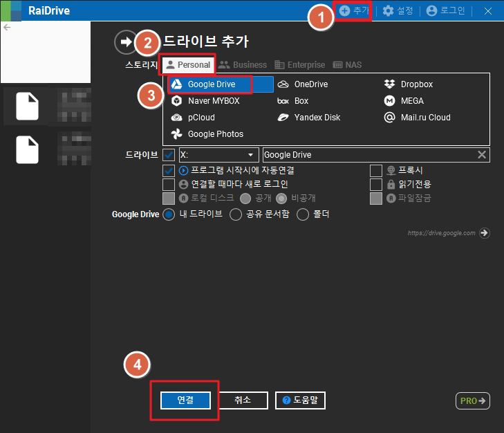Open https://drive.google.com link
504x433 pixels.
click(x=441, y=233)
